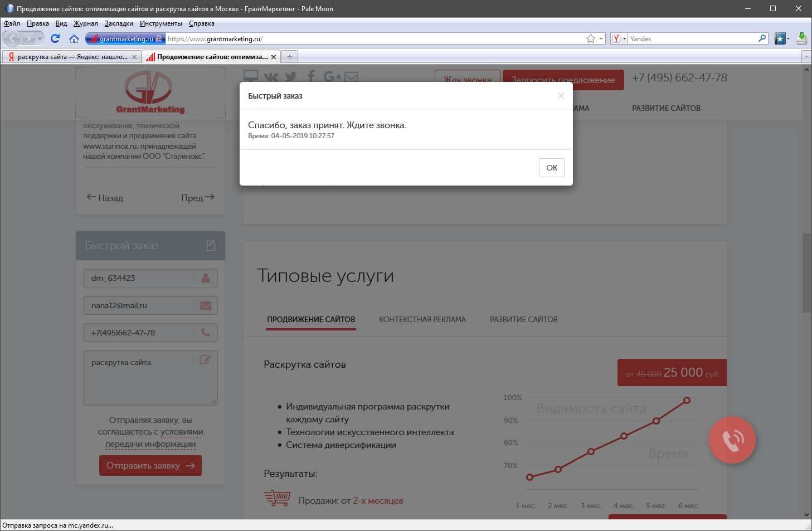This screenshot has width=812, height=531.
Task: Click the Отправить заявку button
Action: 150,466
